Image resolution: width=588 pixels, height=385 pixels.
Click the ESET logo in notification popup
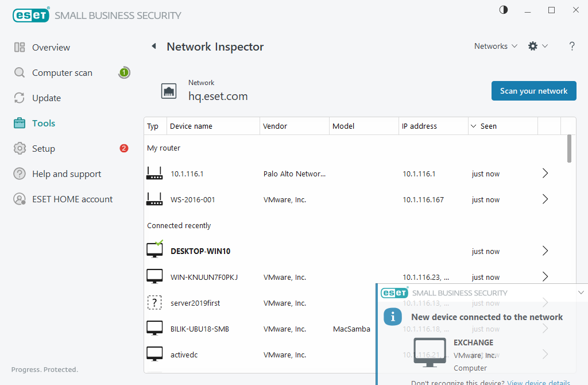click(x=394, y=292)
